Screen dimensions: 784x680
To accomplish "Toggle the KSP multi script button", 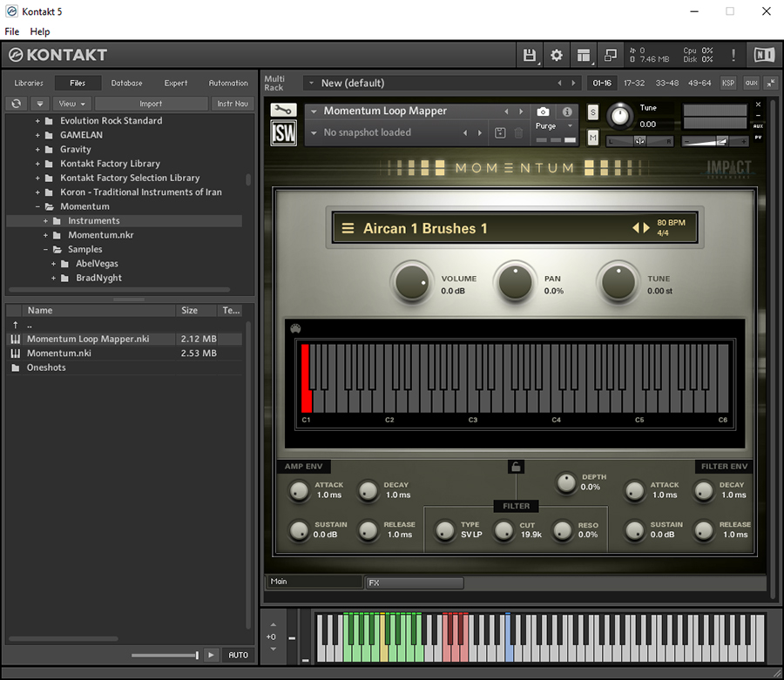I will pyautogui.click(x=728, y=83).
